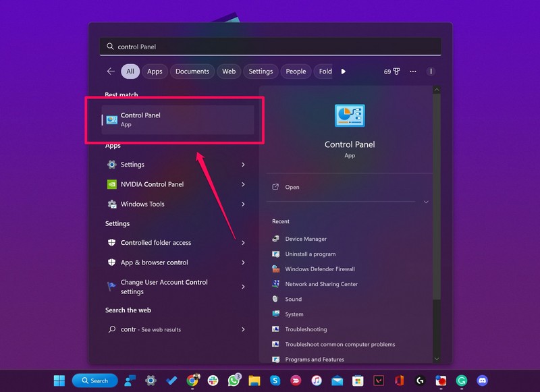Click the Device Manager recent item
The width and height of the screenshot is (540, 392).
[305, 239]
